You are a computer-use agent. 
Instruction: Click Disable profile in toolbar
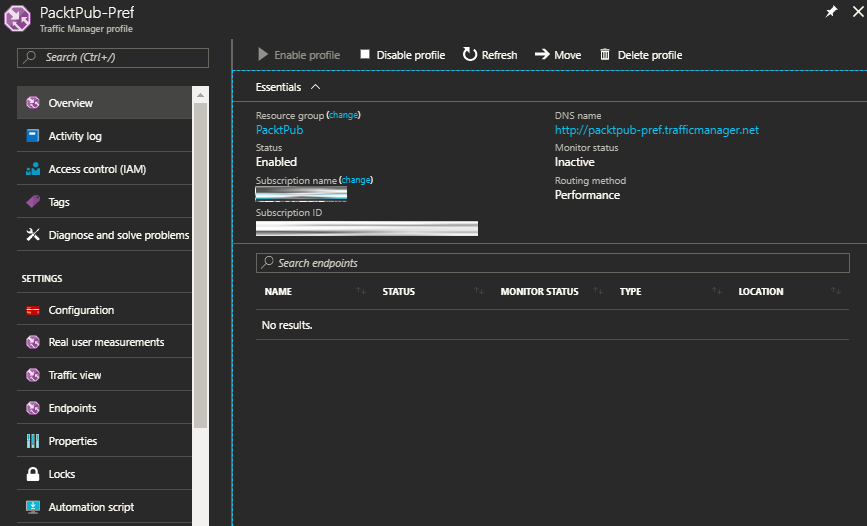pyautogui.click(x=403, y=55)
